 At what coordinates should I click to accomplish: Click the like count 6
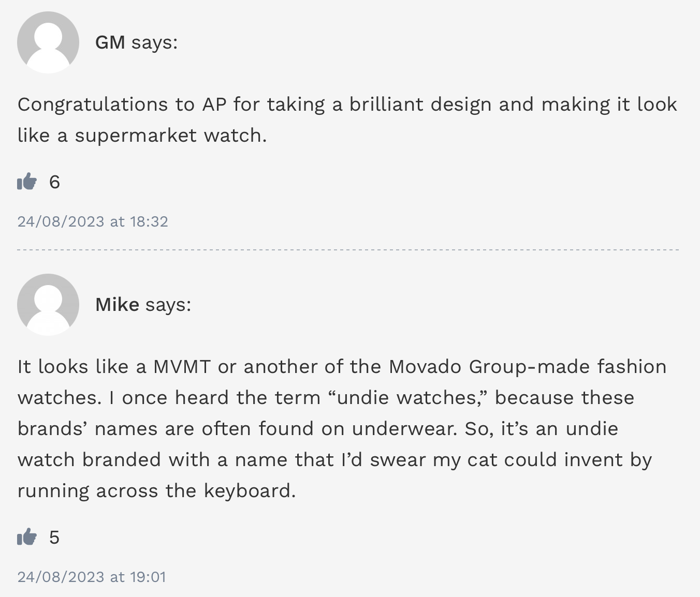(54, 182)
